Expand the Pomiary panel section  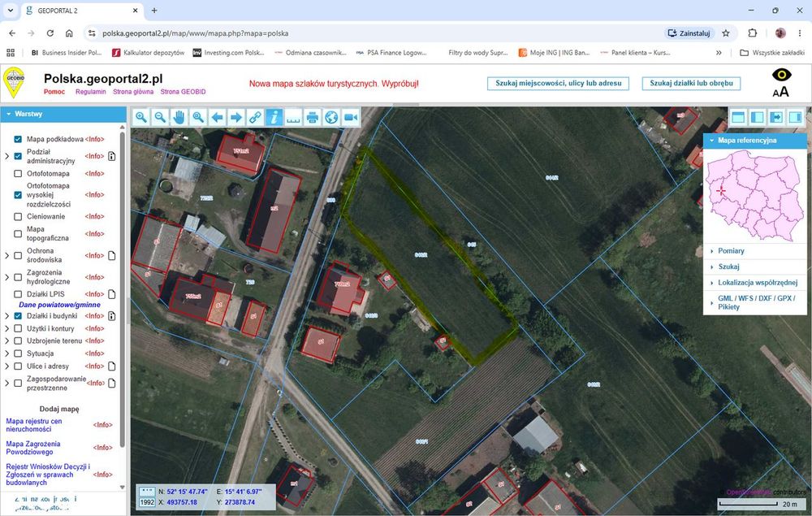731,251
